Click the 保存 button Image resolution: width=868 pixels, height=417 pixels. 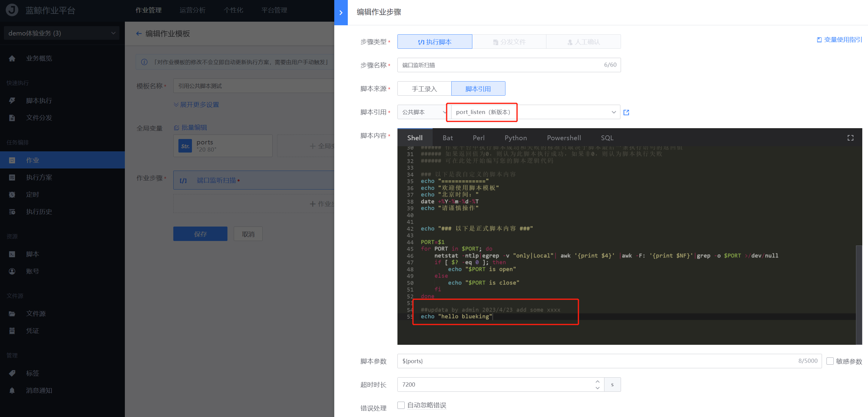tap(200, 234)
